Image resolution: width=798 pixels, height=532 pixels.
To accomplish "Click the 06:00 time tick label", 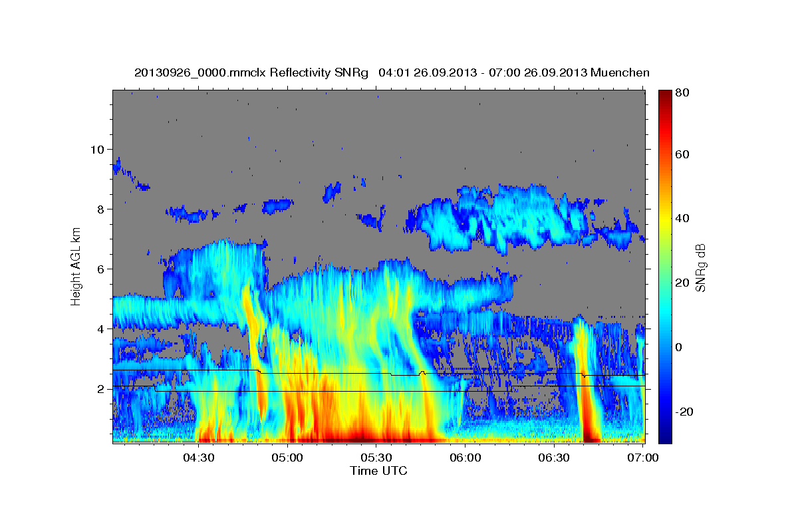I will (x=465, y=458).
